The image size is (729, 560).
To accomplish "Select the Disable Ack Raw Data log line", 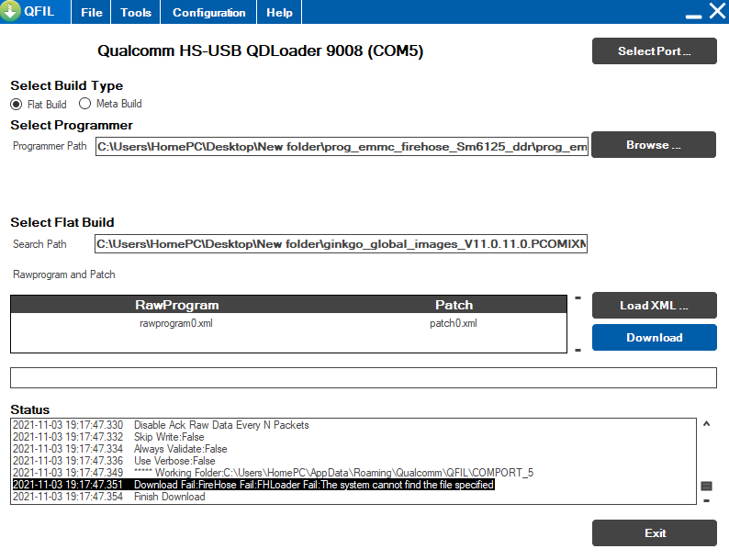I will pos(161,425).
